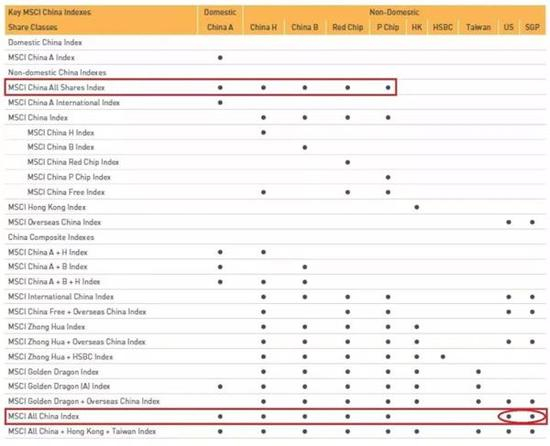Click the circled US dot in MSCI All China Index row

click(509, 417)
